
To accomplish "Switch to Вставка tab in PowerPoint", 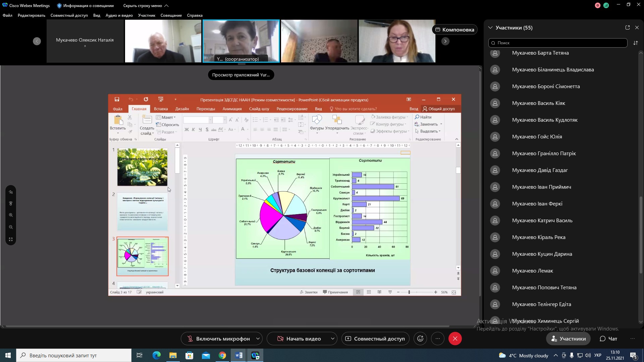I will tap(161, 109).
